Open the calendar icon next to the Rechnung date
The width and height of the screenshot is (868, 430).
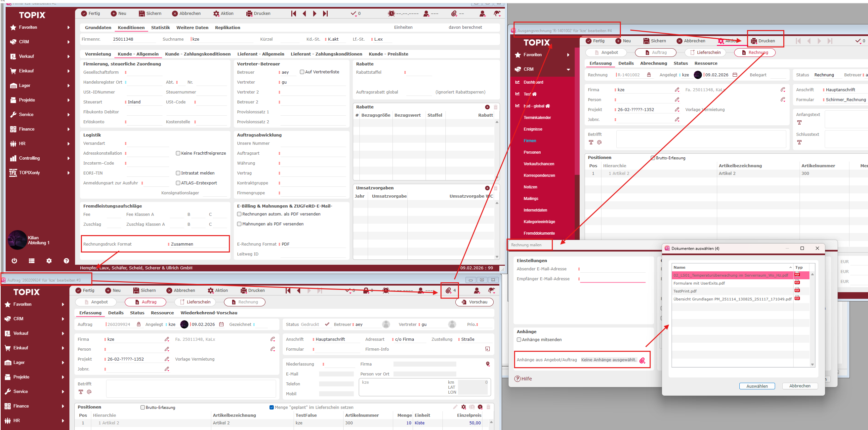(735, 75)
